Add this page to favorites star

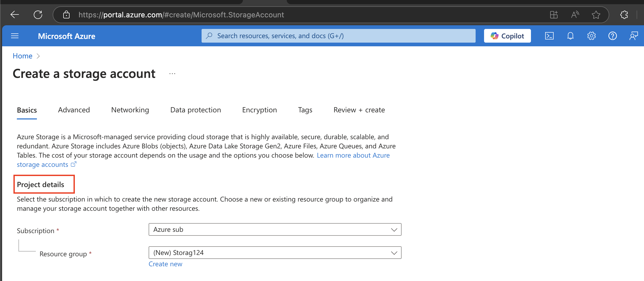[596, 15]
